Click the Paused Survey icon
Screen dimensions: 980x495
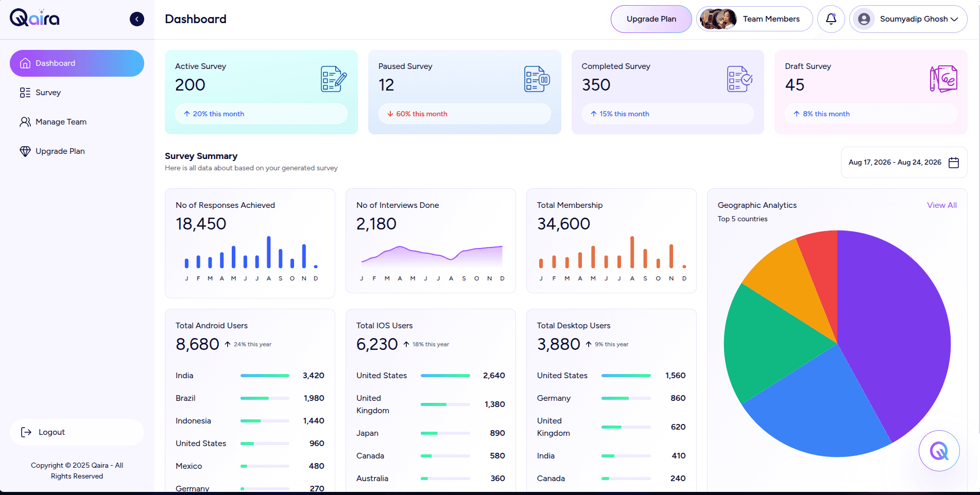[537, 79]
